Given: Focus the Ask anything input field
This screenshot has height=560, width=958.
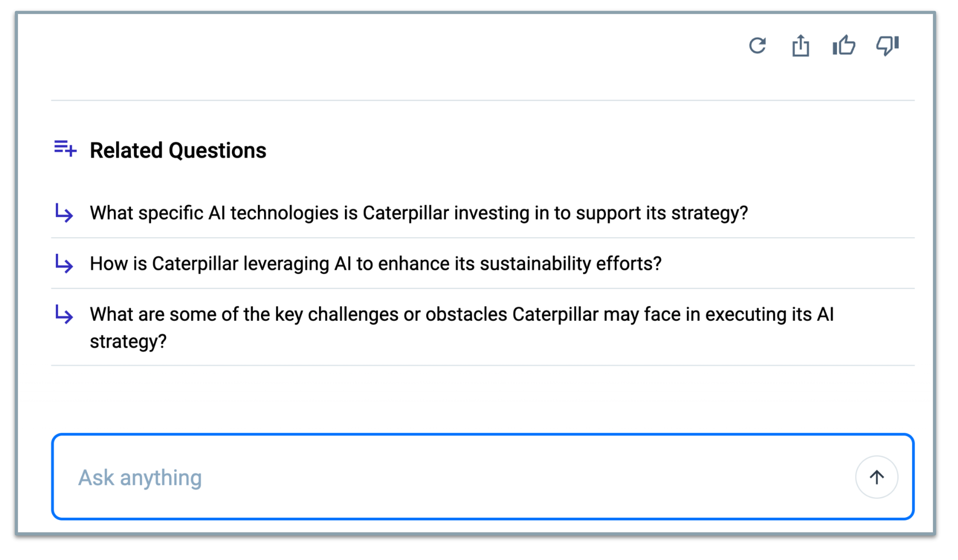Looking at the screenshot, I should click(x=483, y=477).
